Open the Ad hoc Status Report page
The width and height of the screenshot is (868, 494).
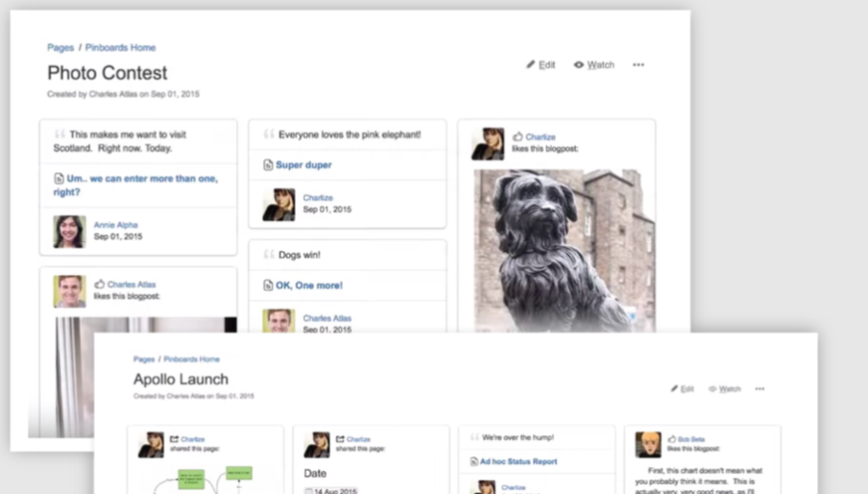click(518, 461)
